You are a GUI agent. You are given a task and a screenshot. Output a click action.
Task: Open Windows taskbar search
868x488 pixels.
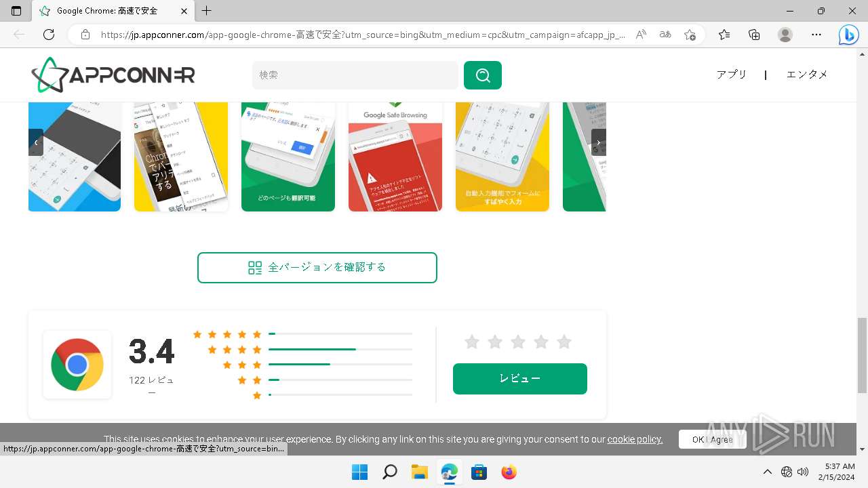point(389,472)
